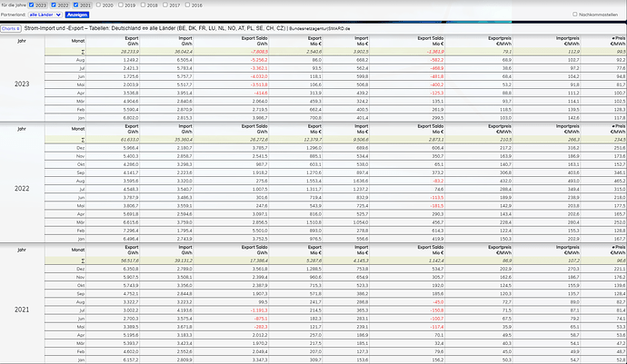
Task: Click the Jan 2023 Export value 6.802,0
Action: (x=131, y=118)
